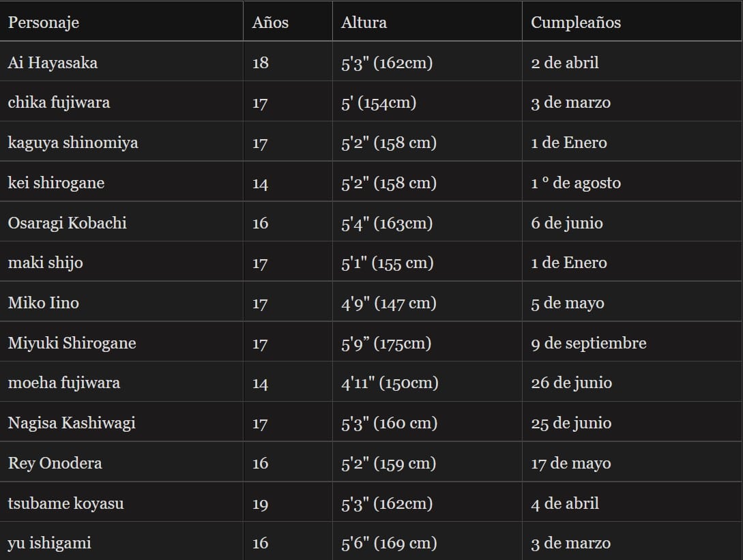Click Miyuki Shirogane's birthday 9 de septiembre
The width and height of the screenshot is (743, 560).
pos(588,343)
